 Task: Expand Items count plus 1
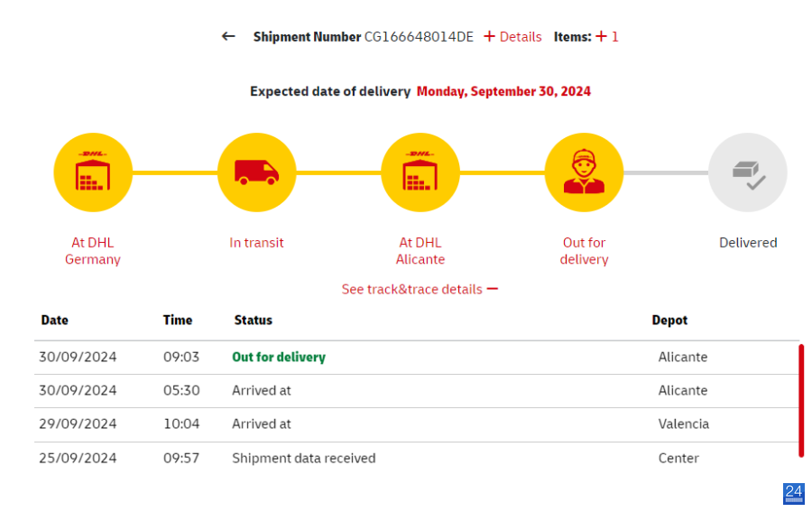[x=607, y=37]
